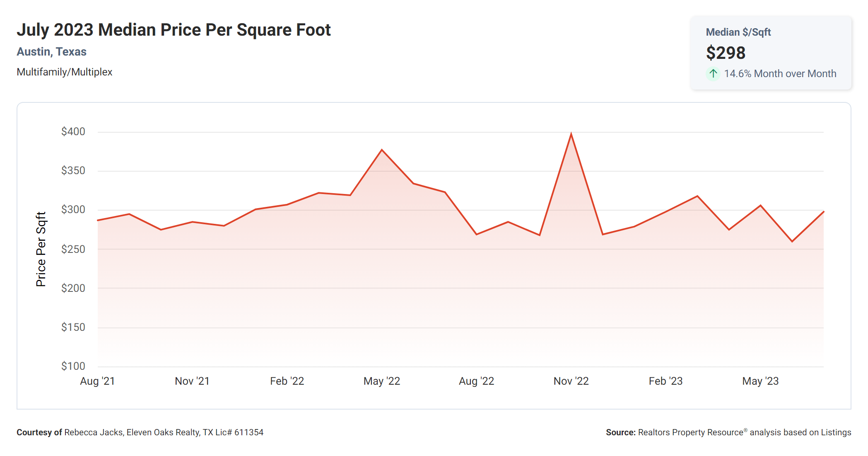Click the 14.6% Month over Month text
This screenshot has width=868, height=456.
[x=780, y=74]
